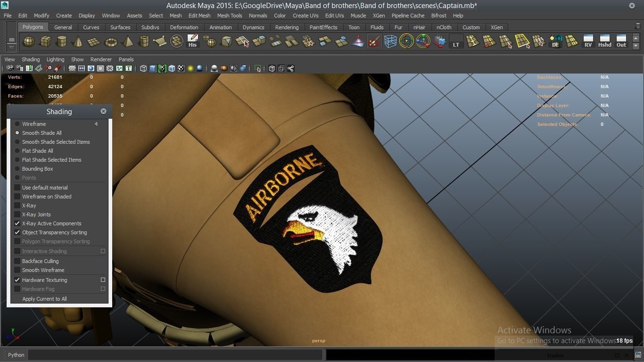Uncheck Object Transparency Sorting

coord(17,232)
